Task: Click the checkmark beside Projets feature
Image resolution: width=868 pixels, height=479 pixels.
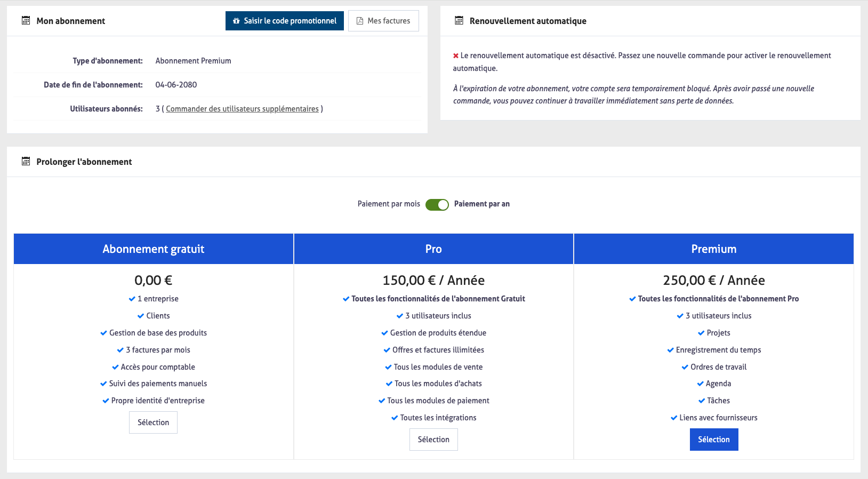Action: click(701, 333)
